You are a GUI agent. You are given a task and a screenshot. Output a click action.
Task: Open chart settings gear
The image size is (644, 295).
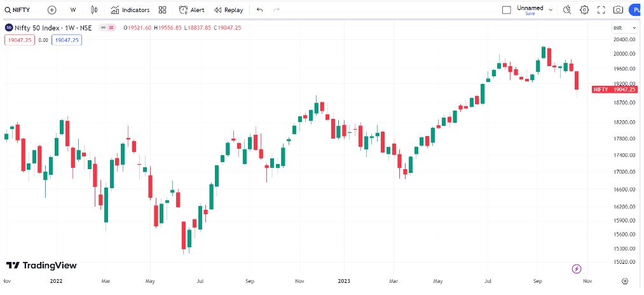(x=584, y=10)
